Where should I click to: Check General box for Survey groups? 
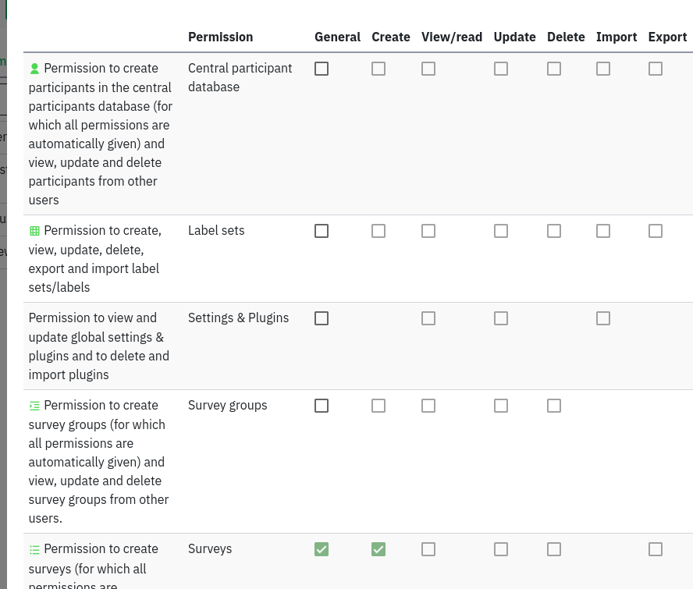pyautogui.click(x=322, y=406)
